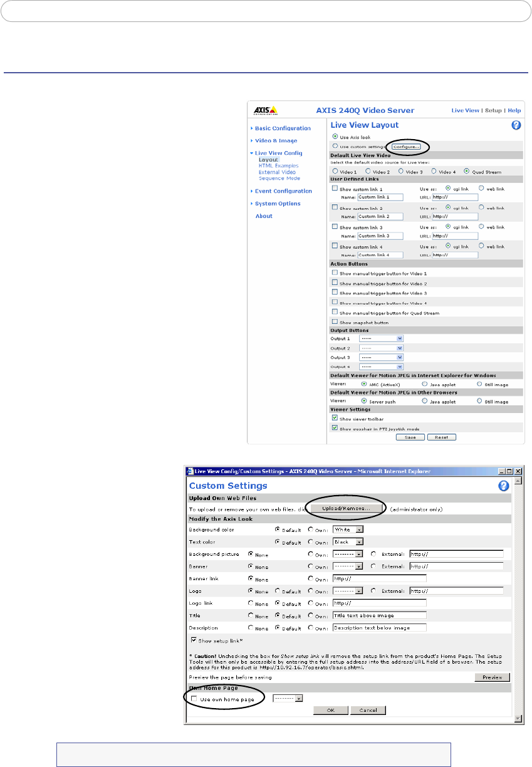Image resolution: width=532 pixels, height=767 pixels.
Task: Expand Event Configuration menu
Action: [x=283, y=191]
